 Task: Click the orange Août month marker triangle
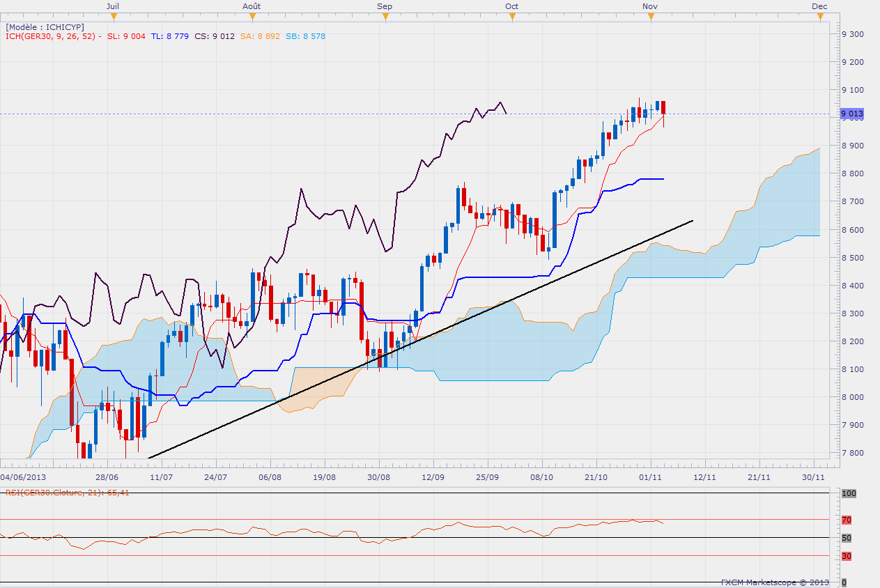[252, 17]
